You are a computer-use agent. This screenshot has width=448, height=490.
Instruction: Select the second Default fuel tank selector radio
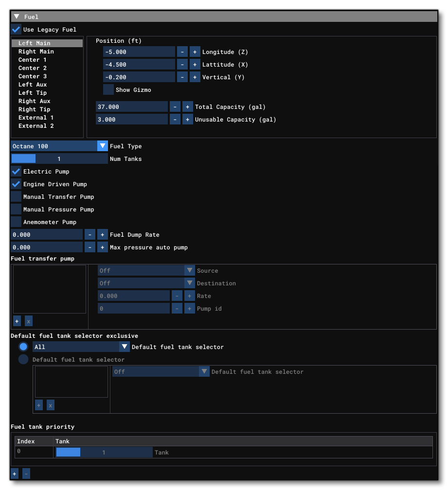(x=23, y=359)
